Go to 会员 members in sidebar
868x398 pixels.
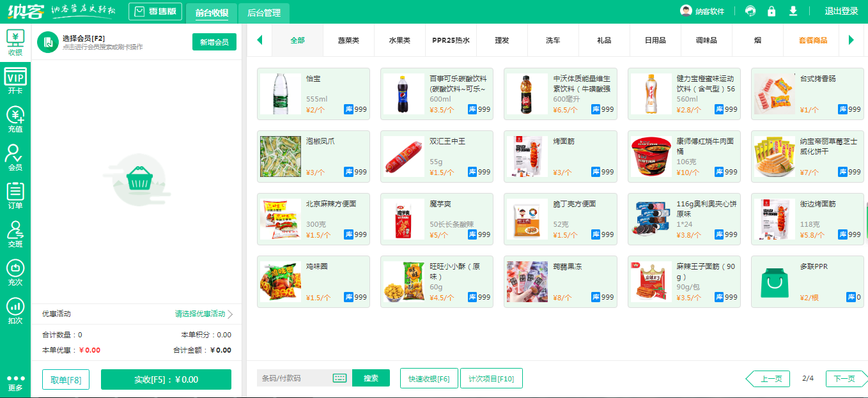coord(15,158)
